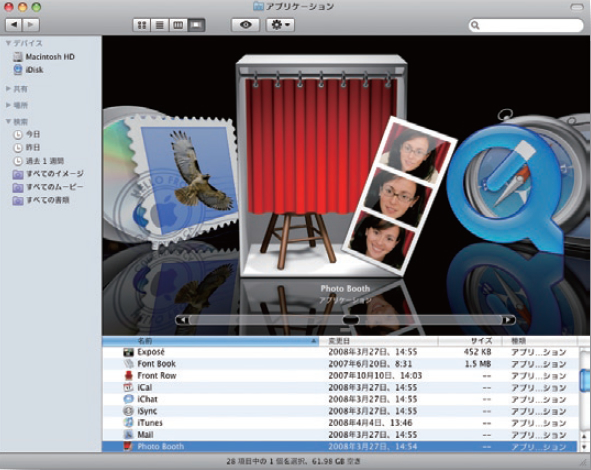Collapse the デバイス section
Viewport: 591px width, 470px height.
click(8, 43)
